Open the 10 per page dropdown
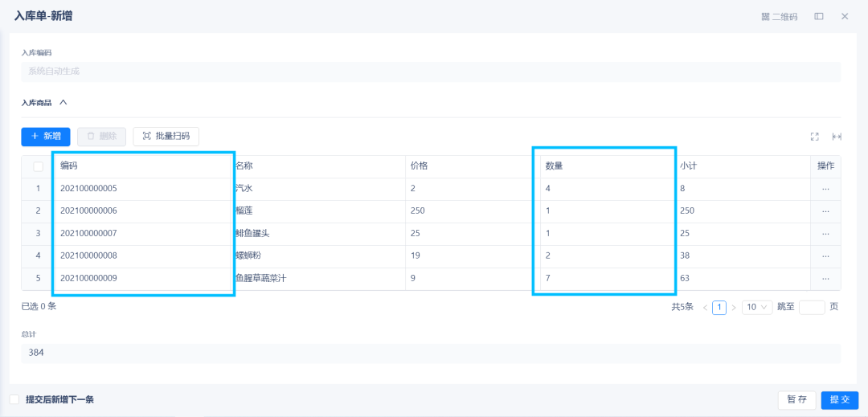 click(757, 308)
